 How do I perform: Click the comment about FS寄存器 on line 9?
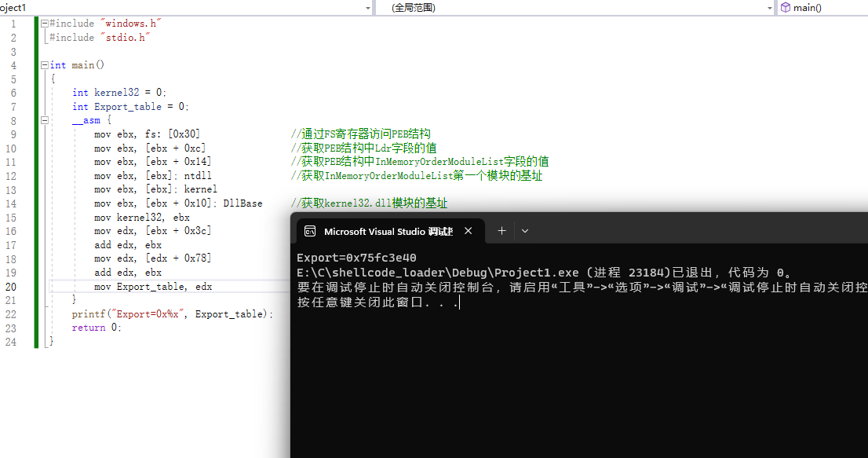tap(361, 134)
